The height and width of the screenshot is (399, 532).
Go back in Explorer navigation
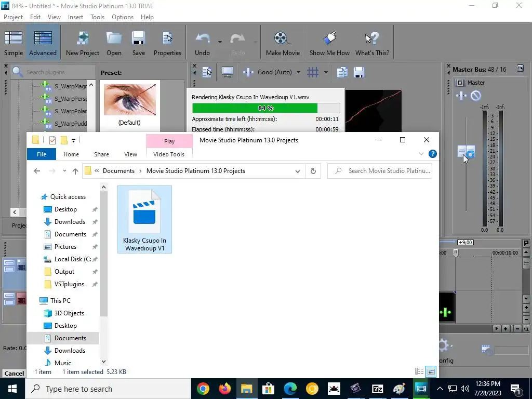pos(37,171)
